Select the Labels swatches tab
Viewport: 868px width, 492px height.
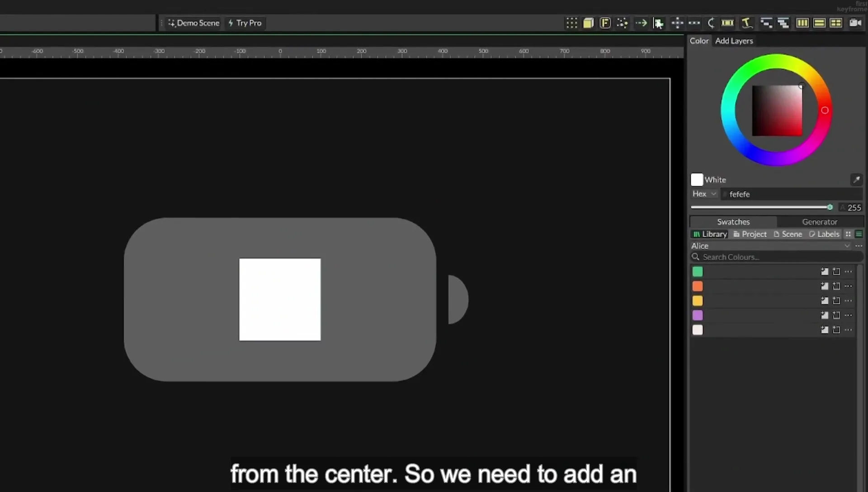tap(824, 234)
